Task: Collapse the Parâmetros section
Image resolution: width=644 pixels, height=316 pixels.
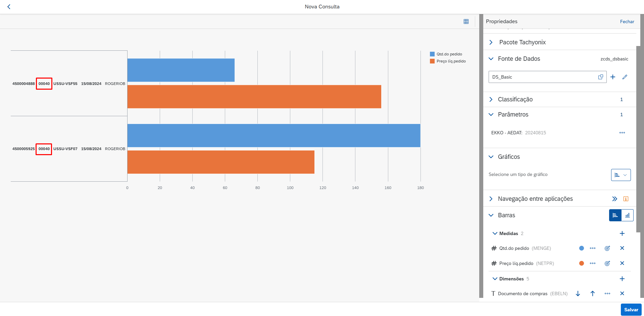Action: tap(491, 115)
